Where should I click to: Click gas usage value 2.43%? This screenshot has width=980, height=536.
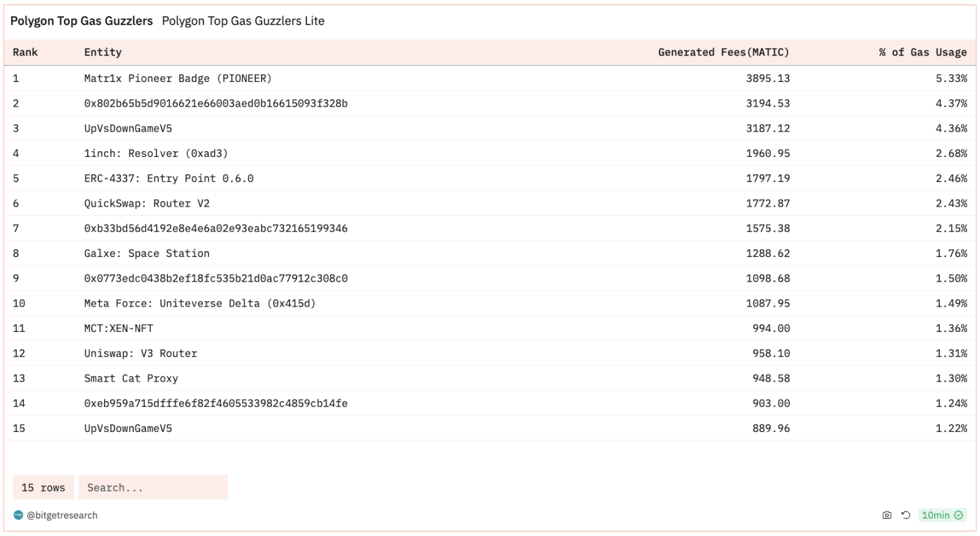(951, 203)
